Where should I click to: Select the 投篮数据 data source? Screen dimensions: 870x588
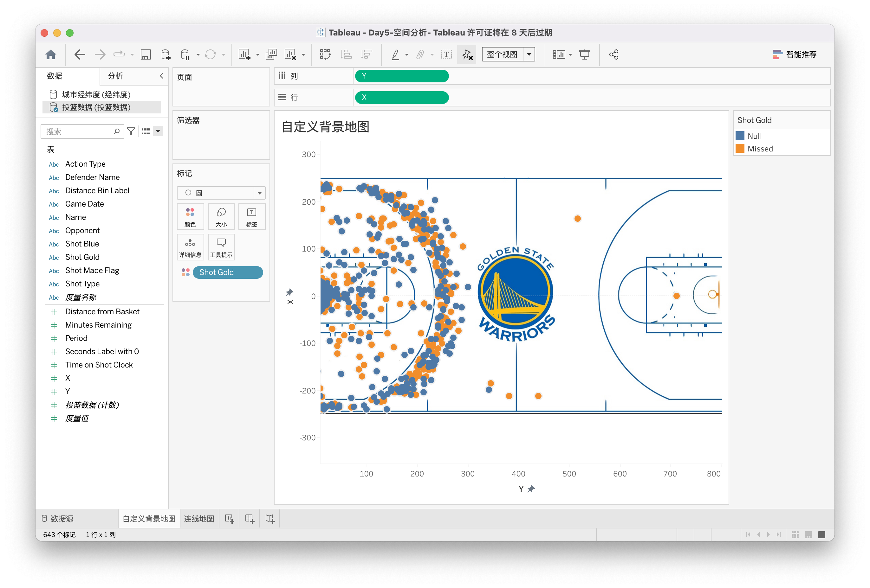102,107
